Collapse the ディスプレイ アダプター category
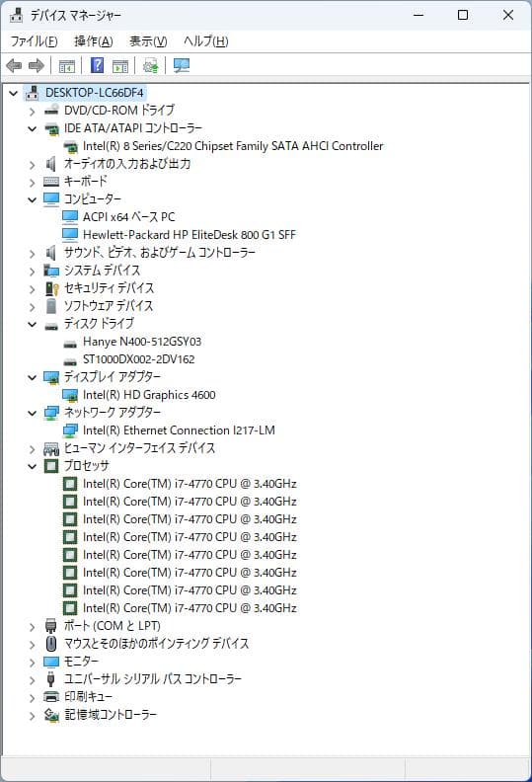 (33, 377)
